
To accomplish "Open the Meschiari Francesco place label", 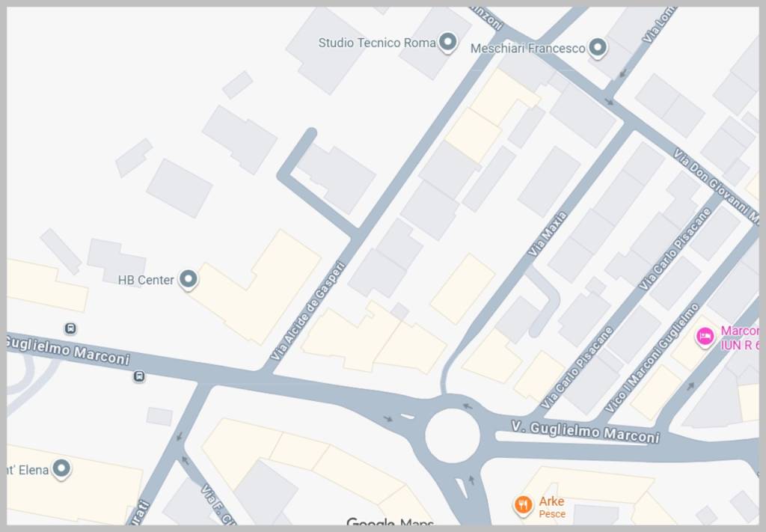I will (527, 49).
